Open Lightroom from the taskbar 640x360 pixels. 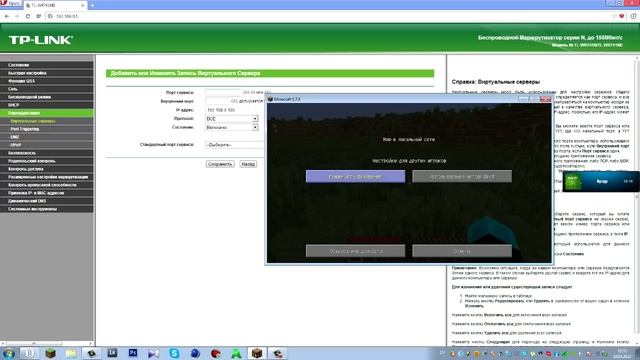[112, 353]
